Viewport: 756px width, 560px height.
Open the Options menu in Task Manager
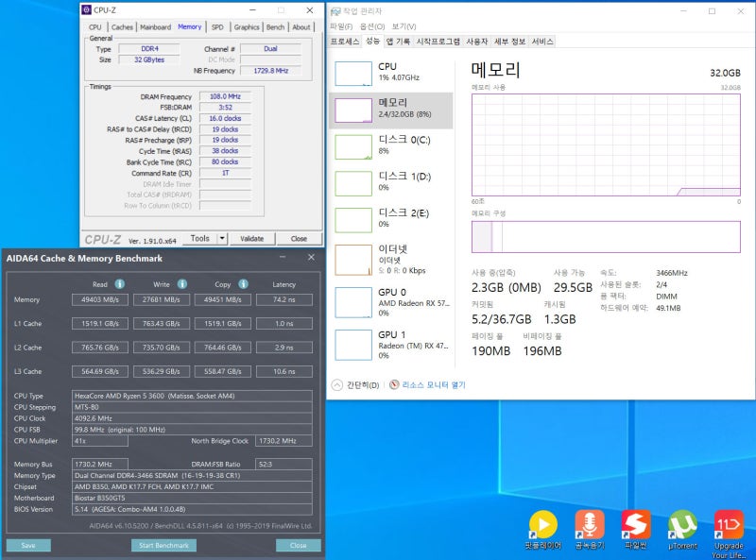click(372, 26)
